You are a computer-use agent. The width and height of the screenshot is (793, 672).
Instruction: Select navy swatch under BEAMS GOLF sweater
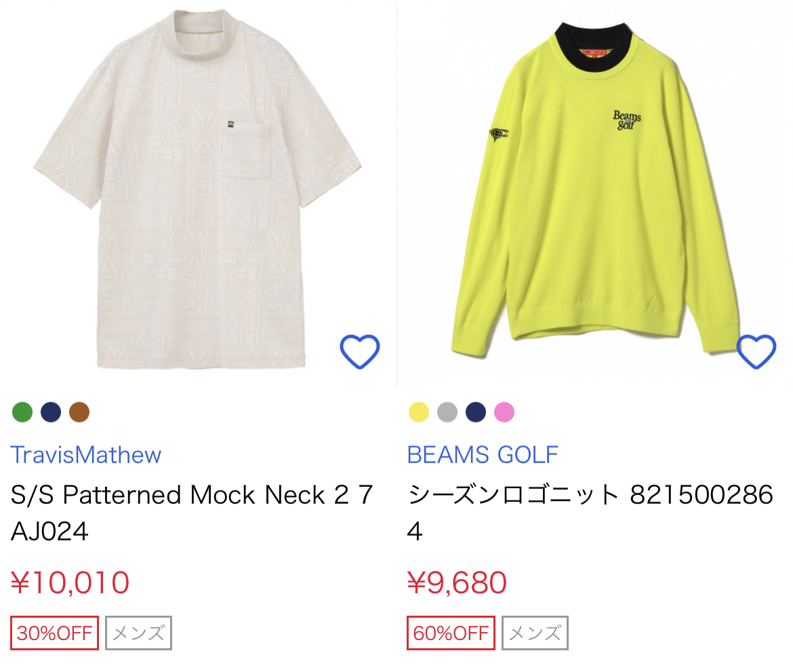click(476, 412)
